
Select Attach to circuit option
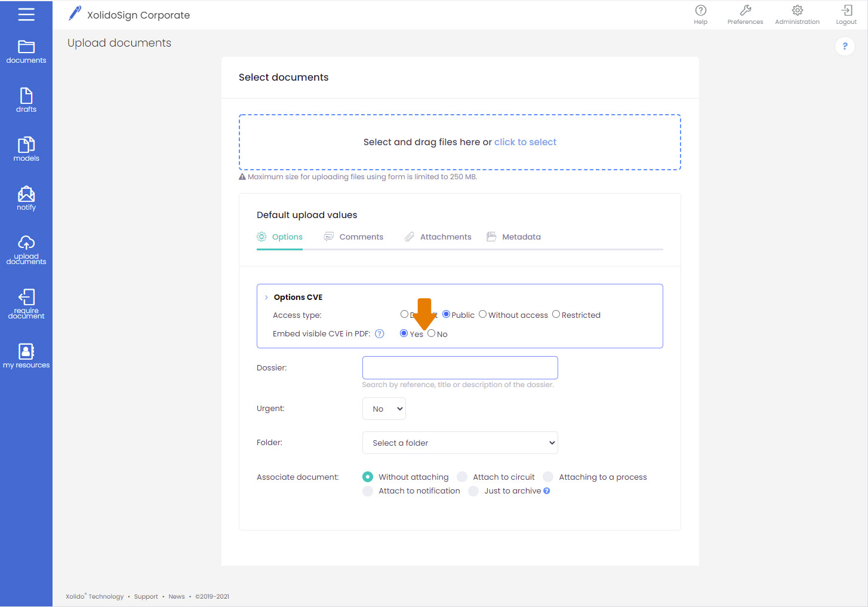(x=462, y=477)
